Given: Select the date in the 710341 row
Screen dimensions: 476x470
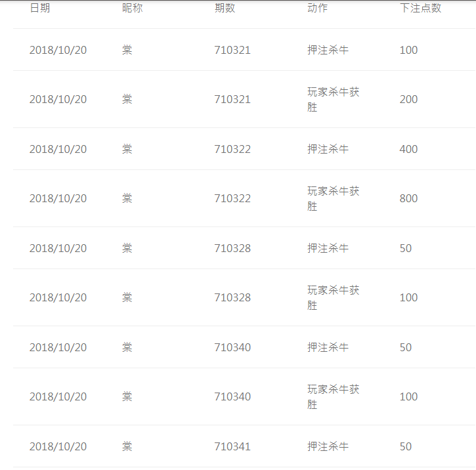Looking at the screenshot, I should click(x=58, y=446).
